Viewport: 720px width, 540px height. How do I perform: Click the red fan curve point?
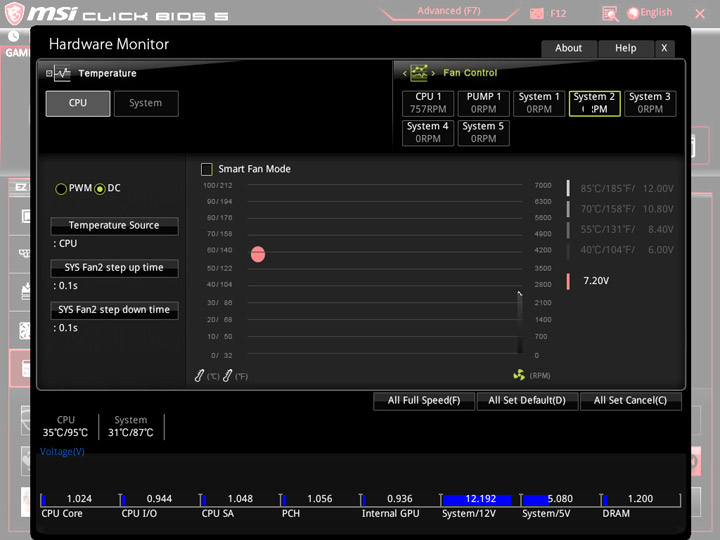click(x=258, y=254)
